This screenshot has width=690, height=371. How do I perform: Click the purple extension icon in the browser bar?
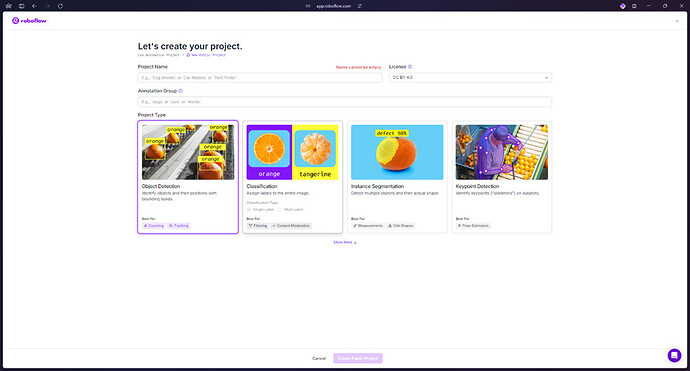coord(623,6)
